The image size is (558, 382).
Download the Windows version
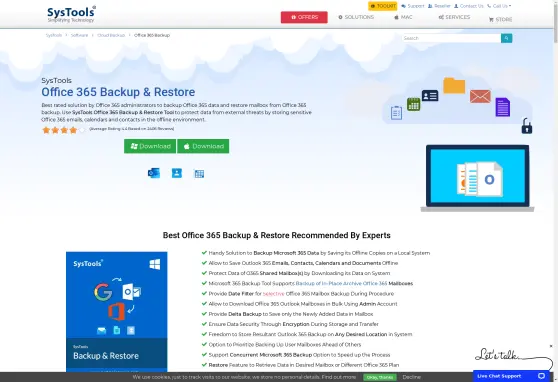150,146
